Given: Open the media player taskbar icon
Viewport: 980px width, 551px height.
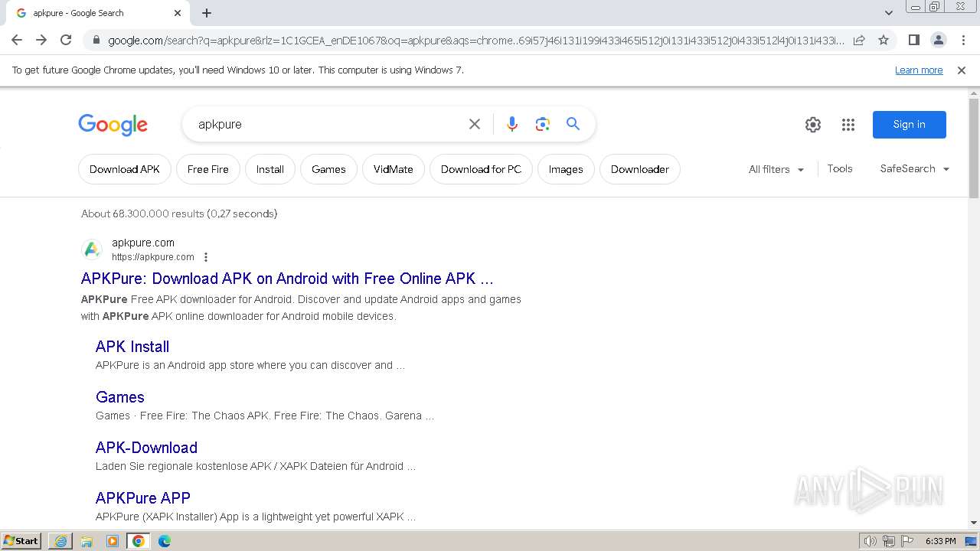Looking at the screenshot, I should 113,541.
